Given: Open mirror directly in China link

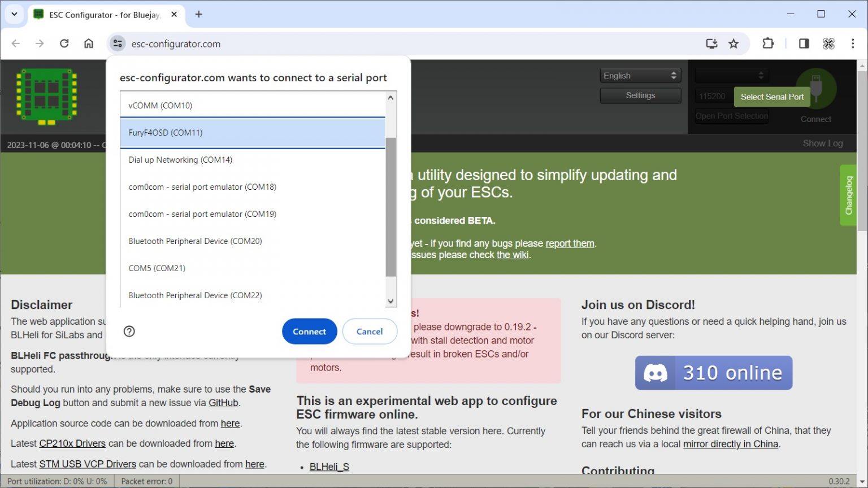Looking at the screenshot, I should point(731,444).
